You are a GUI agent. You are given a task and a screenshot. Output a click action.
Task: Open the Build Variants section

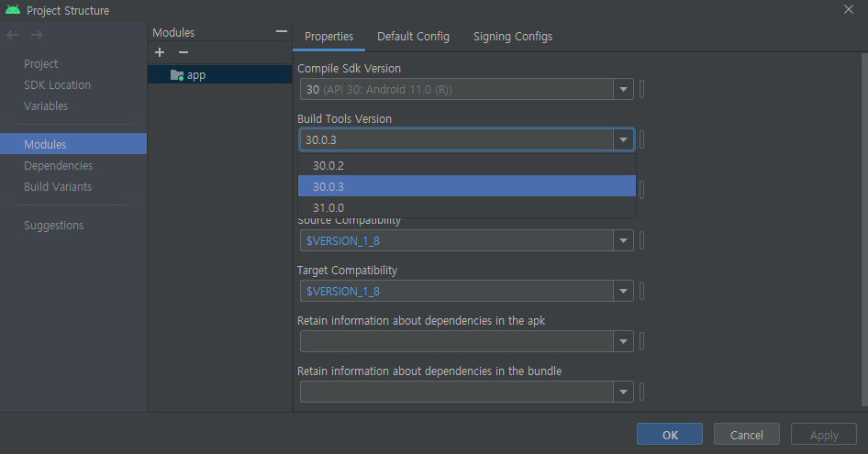(58, 186)
